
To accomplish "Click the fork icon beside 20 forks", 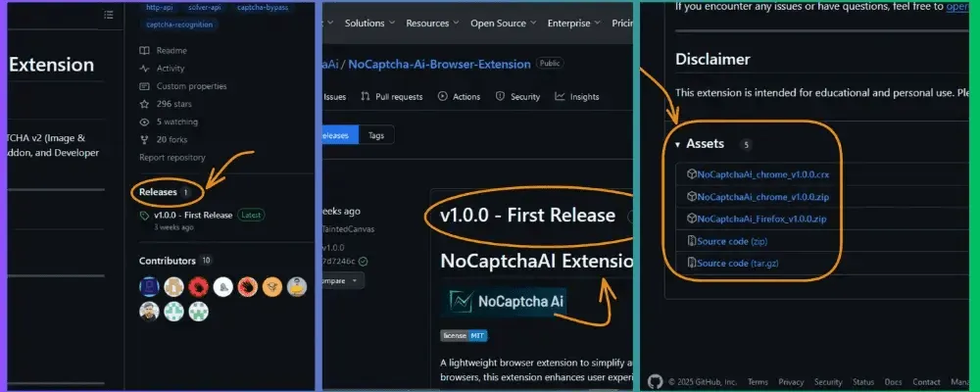I will (145, 139).
